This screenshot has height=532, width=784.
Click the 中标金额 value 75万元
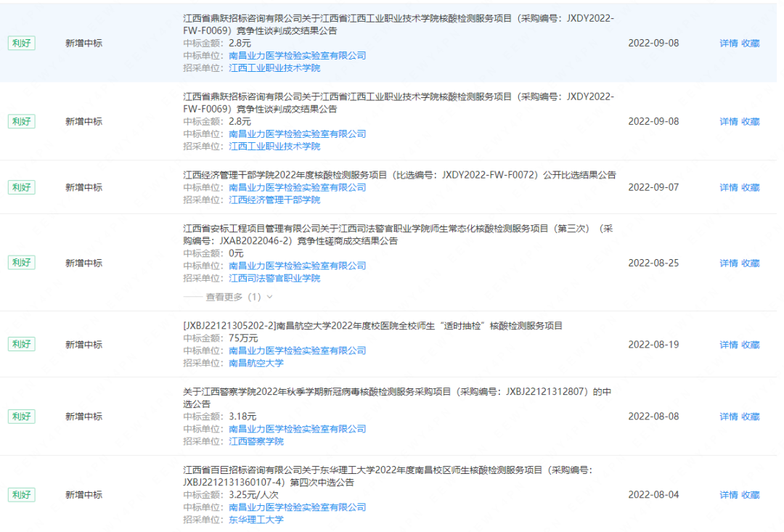(x=243, y=338)
